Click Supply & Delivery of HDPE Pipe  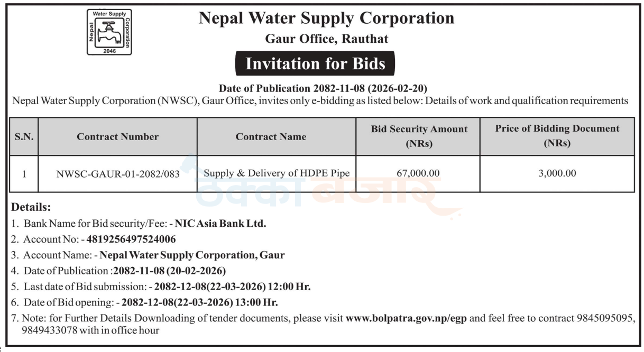(x=277, y=173)
